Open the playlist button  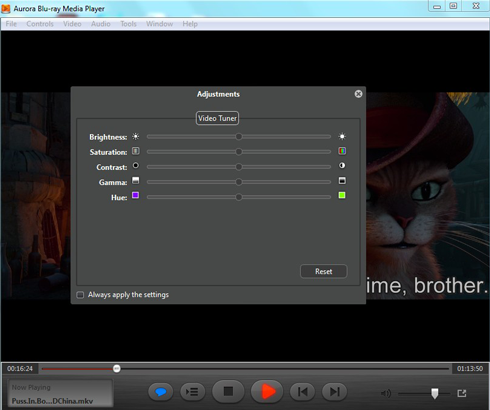[192, 392]
